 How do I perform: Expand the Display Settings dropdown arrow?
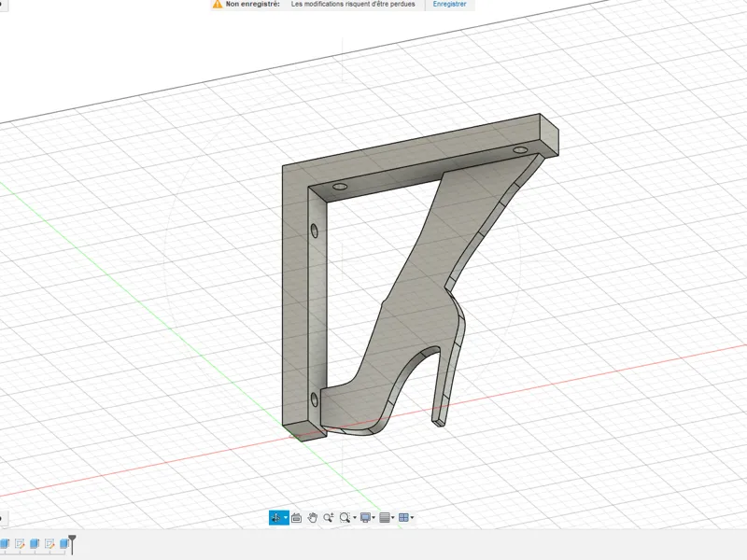pos(374,518)
